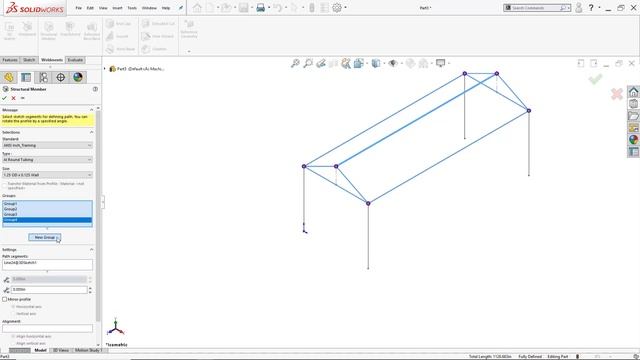The image size is (640, 360).
Task: Click the green OK checkmark in viewport corner
Action: (x=595, y=79)
